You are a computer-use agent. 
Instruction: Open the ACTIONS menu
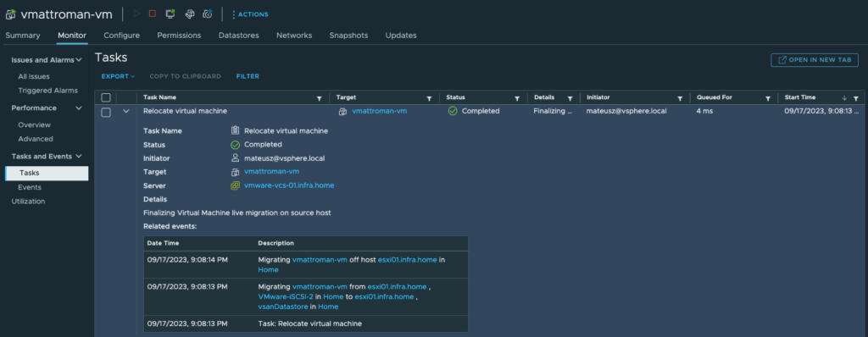(x=250, y=14)
